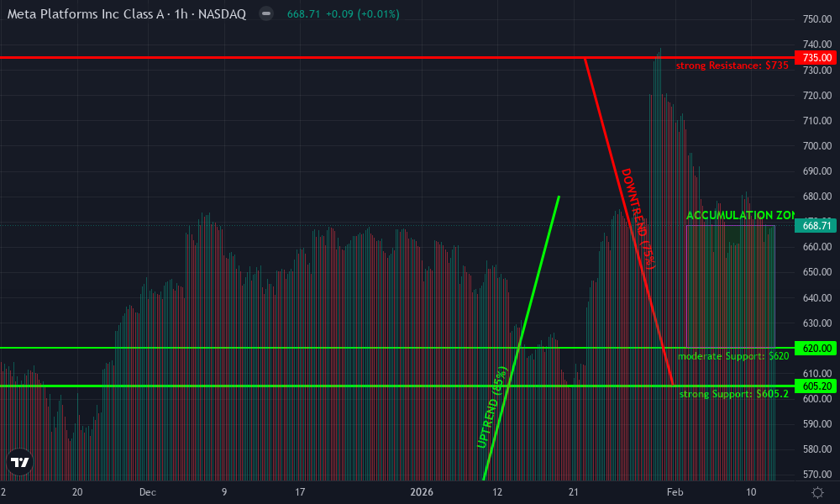Click the green 620.00 price level tag
The width and height of the screenshot is (840, 504).
[816, 348]
